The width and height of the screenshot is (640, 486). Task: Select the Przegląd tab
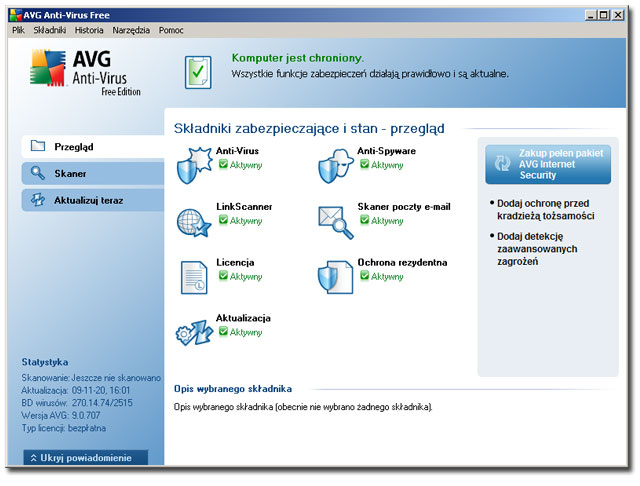pos(93,146)
